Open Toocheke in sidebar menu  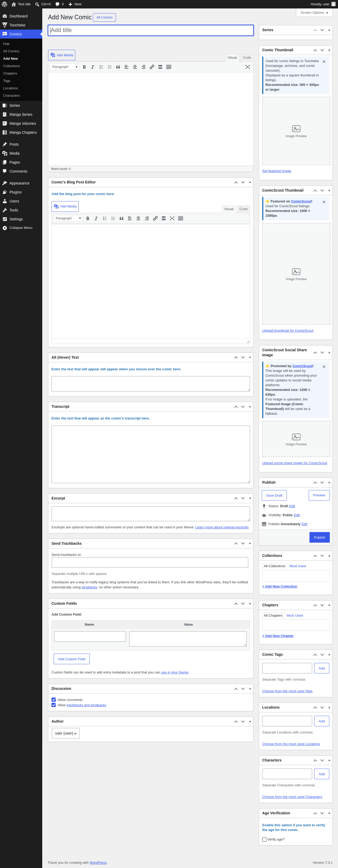tap(21, 25)
